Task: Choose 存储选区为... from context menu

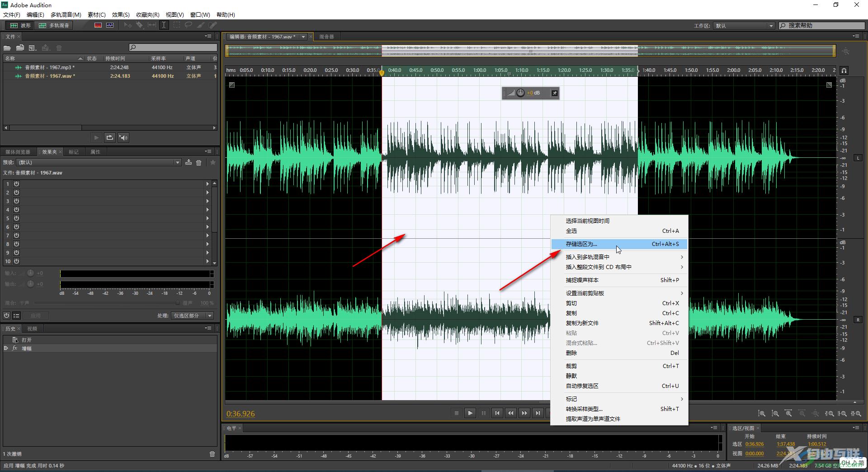Action: [619, 244]
